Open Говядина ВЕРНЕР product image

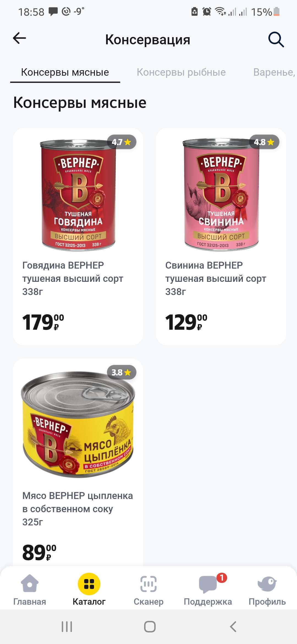(78, 195)
